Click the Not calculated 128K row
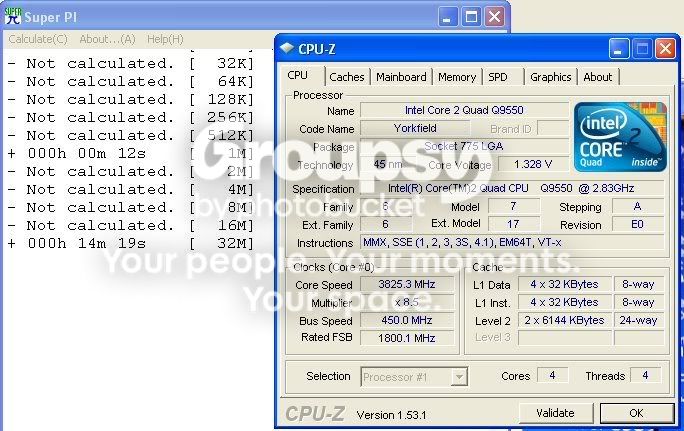Screen dimensions: 684x431 [x=130, y=99]
